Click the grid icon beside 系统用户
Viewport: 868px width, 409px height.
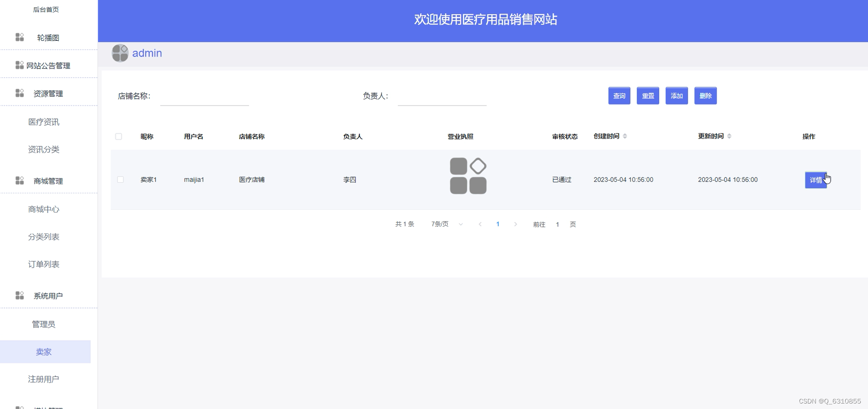(20, 295)
